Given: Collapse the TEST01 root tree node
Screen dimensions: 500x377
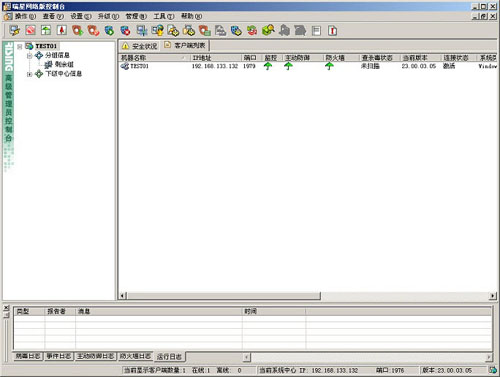Looking at the screenshot, I should coord(20,46).
